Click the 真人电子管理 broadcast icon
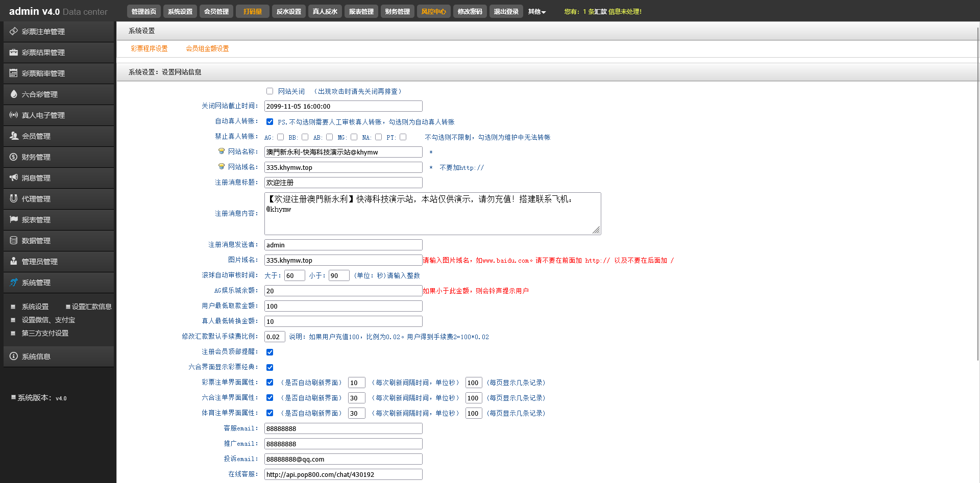Viewport: 980px width, 483px height. pos(14,115)
